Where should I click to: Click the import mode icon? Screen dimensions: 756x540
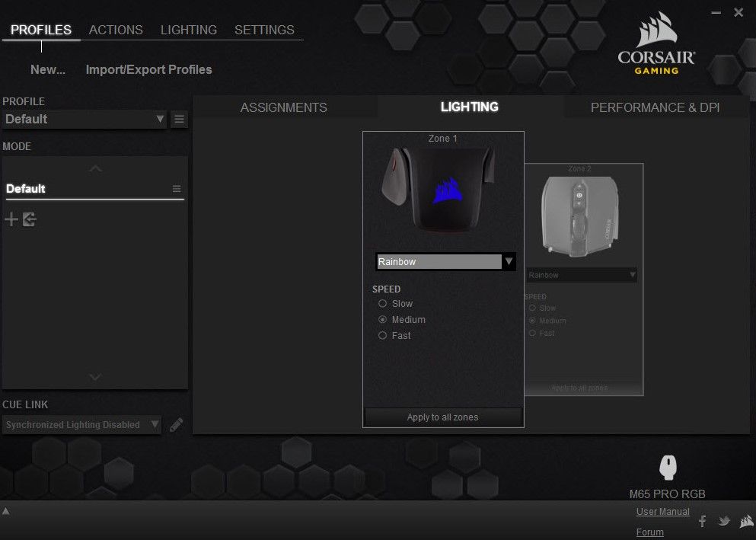pos(30,220)
